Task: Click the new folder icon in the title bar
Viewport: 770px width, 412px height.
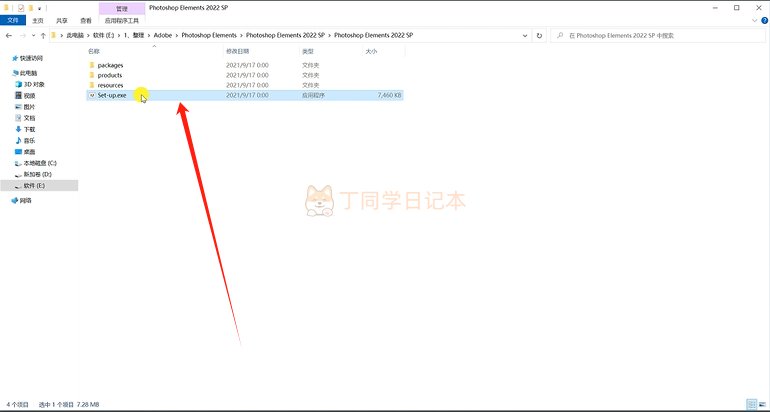Action: [x=31, y=8]
